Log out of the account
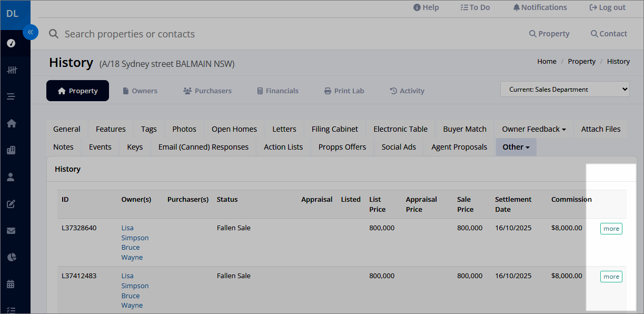The image size is (644, 314). 608,7
